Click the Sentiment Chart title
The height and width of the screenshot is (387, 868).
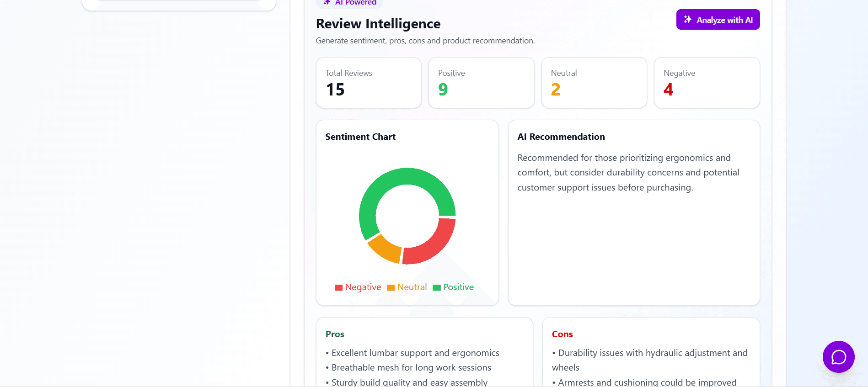click(x=360, y=137)
